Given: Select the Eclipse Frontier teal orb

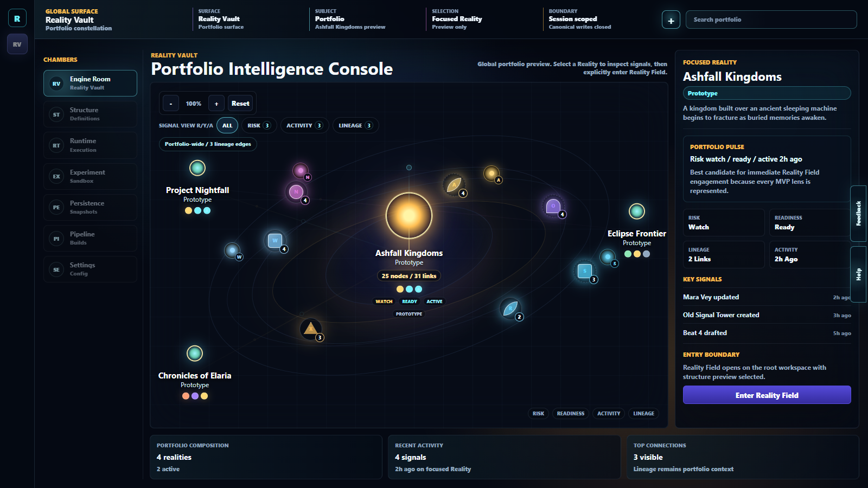Looking at the screenshot, I should click(637, 211).
